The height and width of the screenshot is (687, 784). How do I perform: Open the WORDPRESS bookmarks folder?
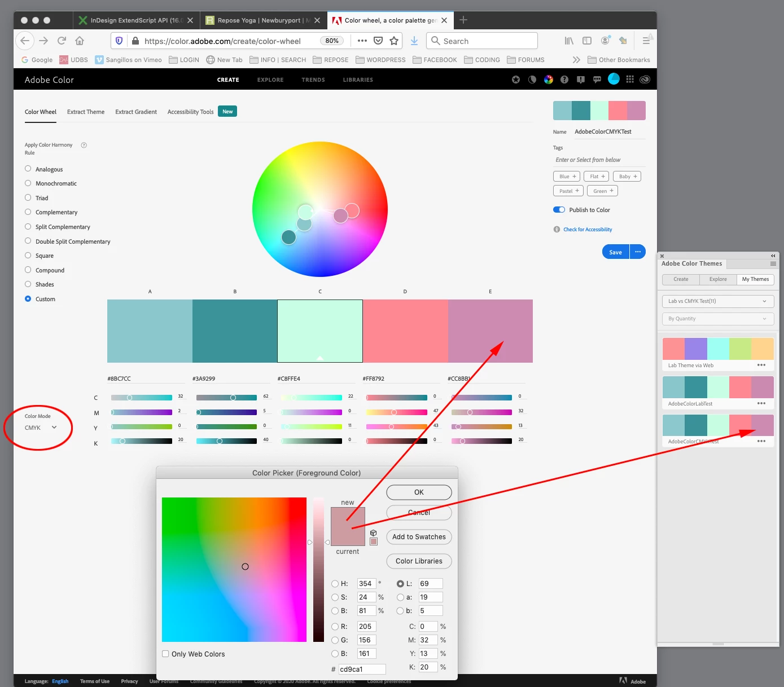[x=380, y=60]
